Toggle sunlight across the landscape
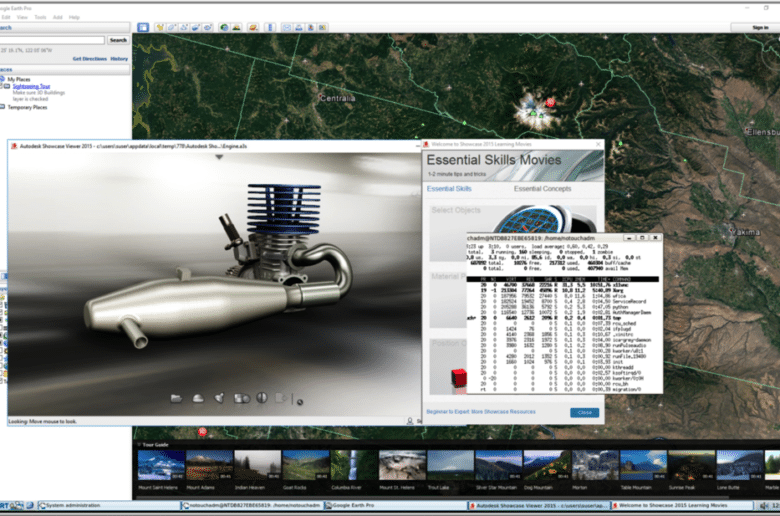 pos(236,27)
